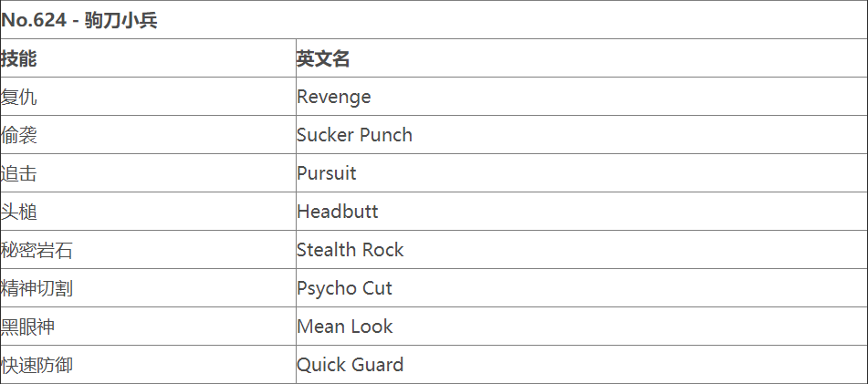Click the Headbutt cell
Screen dimensions: 868x384
[337, 212]
